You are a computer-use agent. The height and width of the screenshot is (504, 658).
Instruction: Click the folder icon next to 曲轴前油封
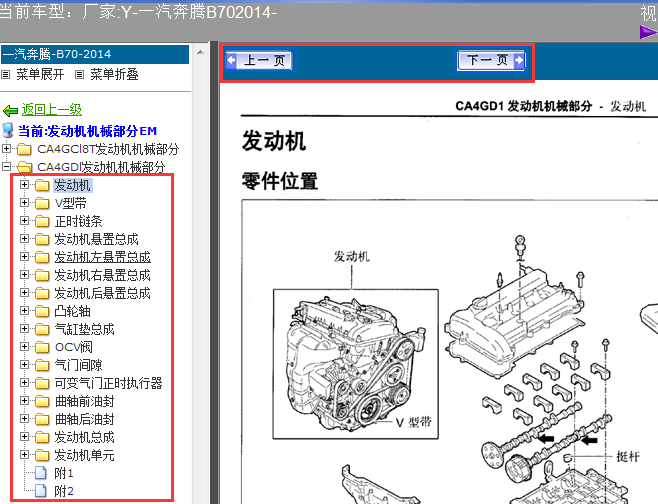click(x=42, y=402)
